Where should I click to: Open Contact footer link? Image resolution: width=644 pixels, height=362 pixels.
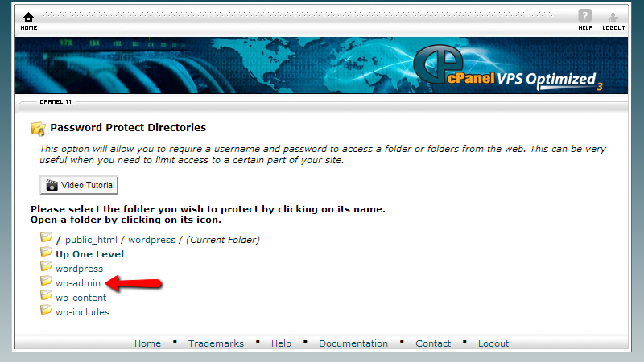pyautogui.click(x=433, y=343)
